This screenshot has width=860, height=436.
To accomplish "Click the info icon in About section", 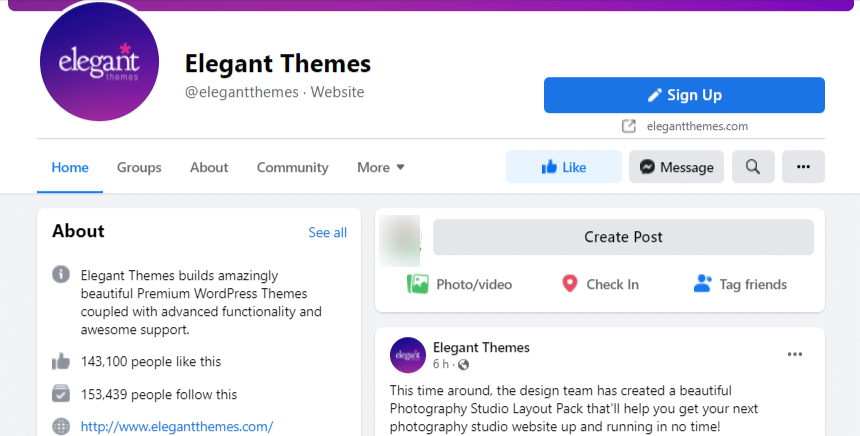I will [61, 274].
